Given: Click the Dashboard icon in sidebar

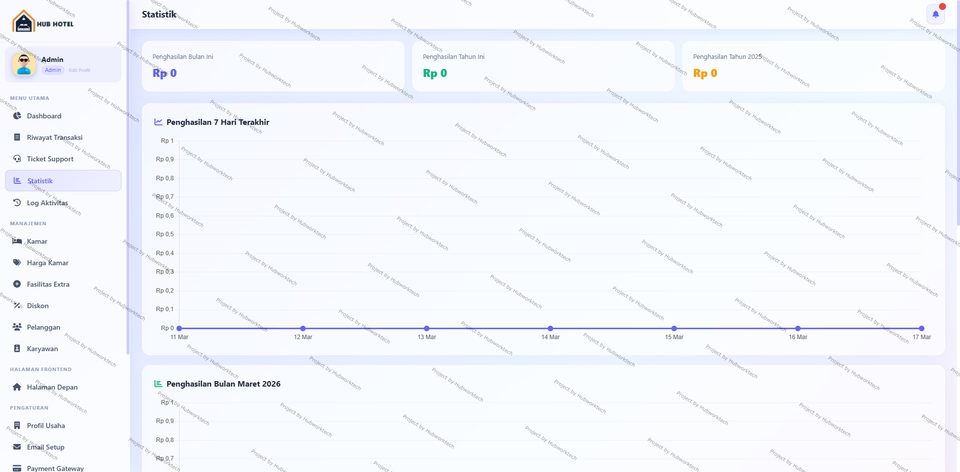Looking at the screenshot, I should [17, 116].
